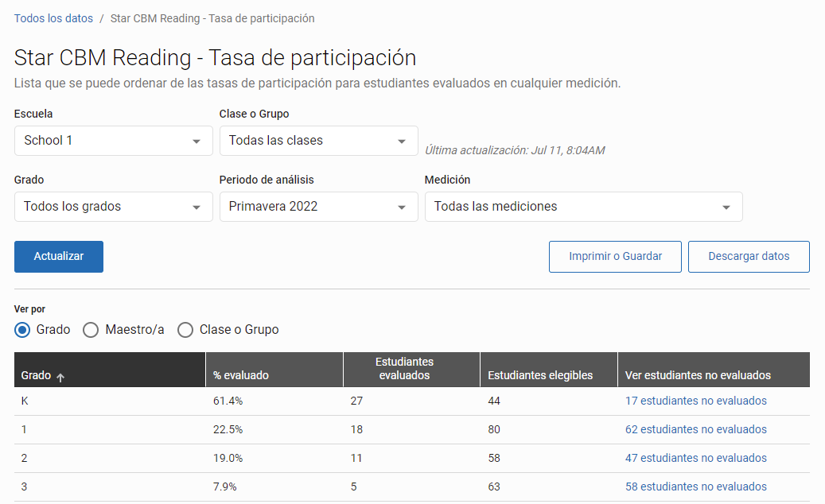
Task: Open the Medición dropdown
Action: pos(583,207)
